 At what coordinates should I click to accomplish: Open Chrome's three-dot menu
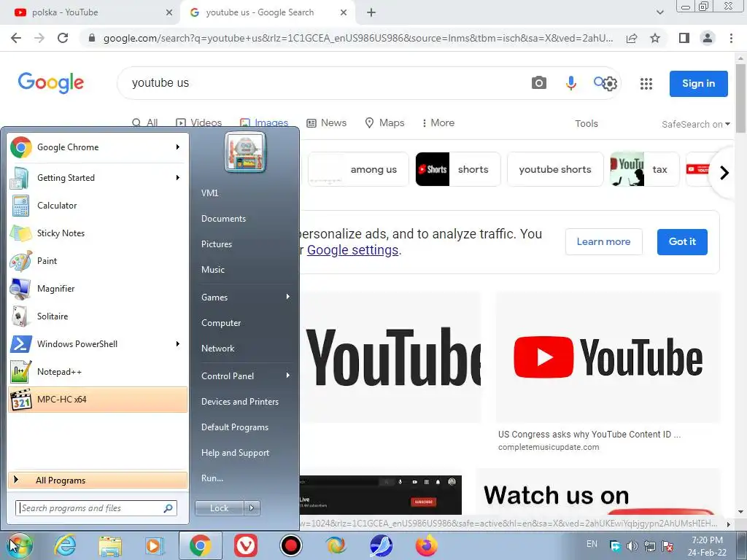coord(731,38)
